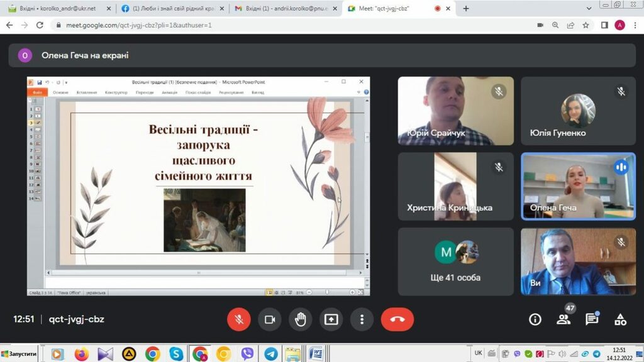Unmute the microphone
Screen dimensions: 644x362
[239, 319]
